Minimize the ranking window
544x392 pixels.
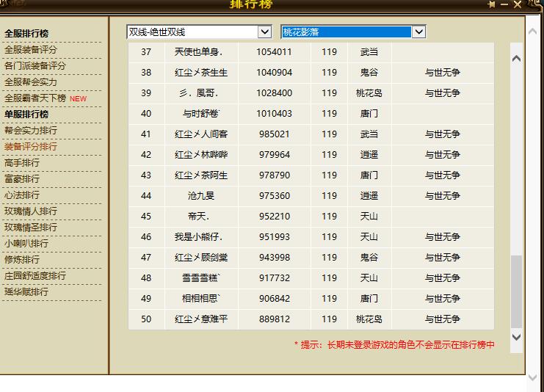[x=504, y=4]
